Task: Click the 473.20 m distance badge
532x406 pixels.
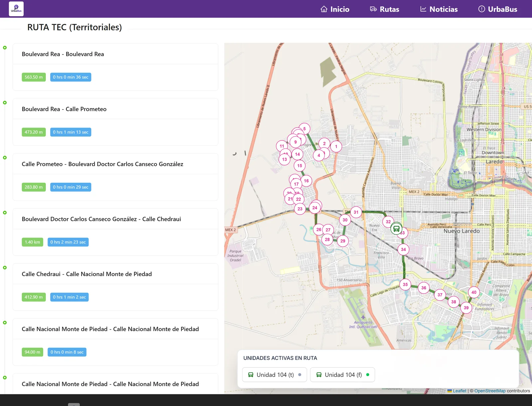Action: pyautogui.click(x=34, y=132)
